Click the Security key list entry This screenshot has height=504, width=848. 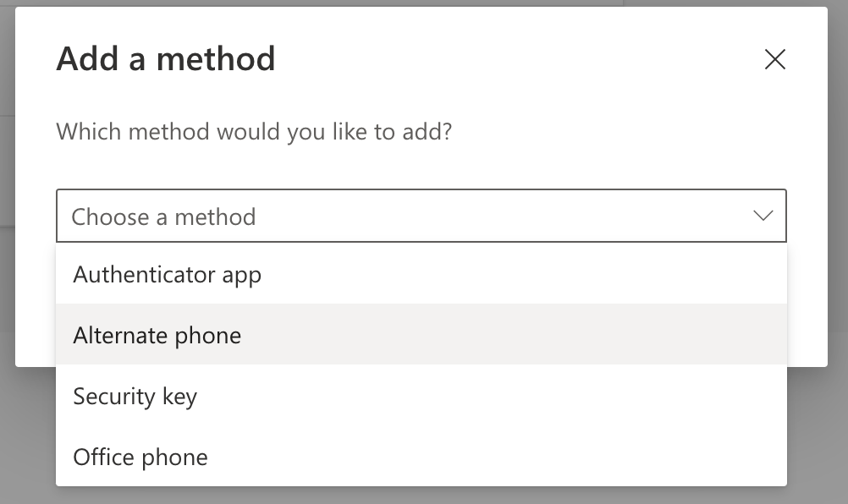coord(421,396)
